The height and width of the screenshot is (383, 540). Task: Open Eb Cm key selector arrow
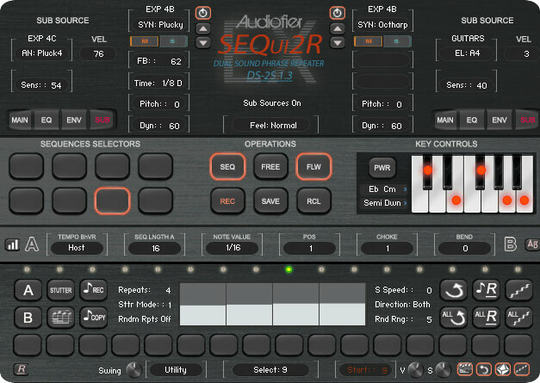coord(405,189)
